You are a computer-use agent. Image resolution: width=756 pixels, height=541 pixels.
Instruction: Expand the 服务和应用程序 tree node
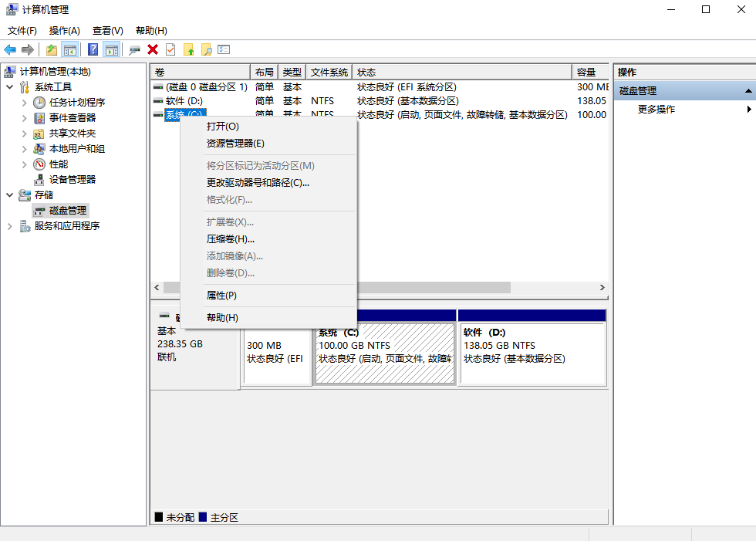[x=9, y=226]
